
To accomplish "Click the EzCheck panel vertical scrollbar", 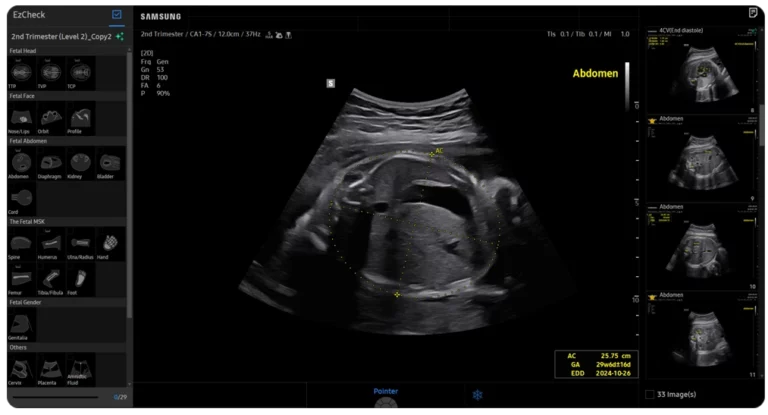I will (129, 184).
